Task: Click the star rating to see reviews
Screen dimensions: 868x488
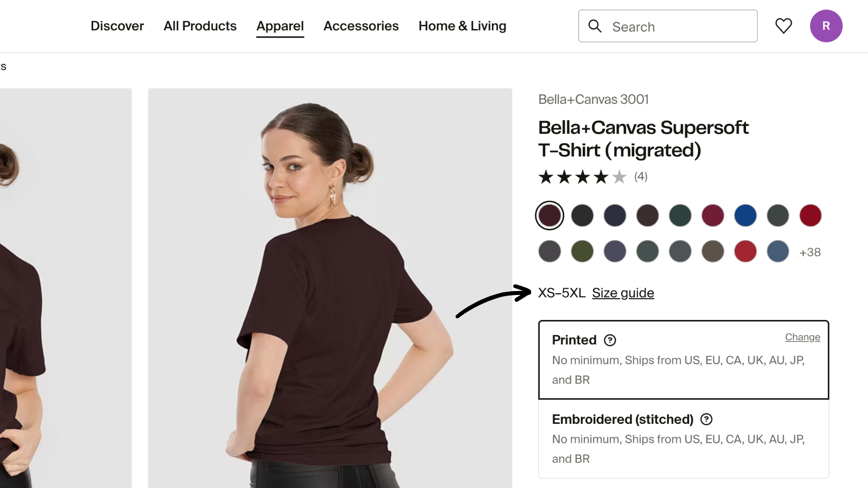Action: pos(582,177)
